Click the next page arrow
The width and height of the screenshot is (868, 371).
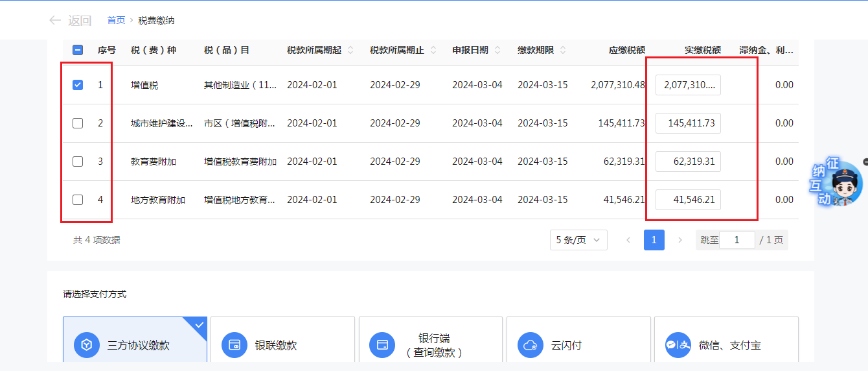(680, 240)
